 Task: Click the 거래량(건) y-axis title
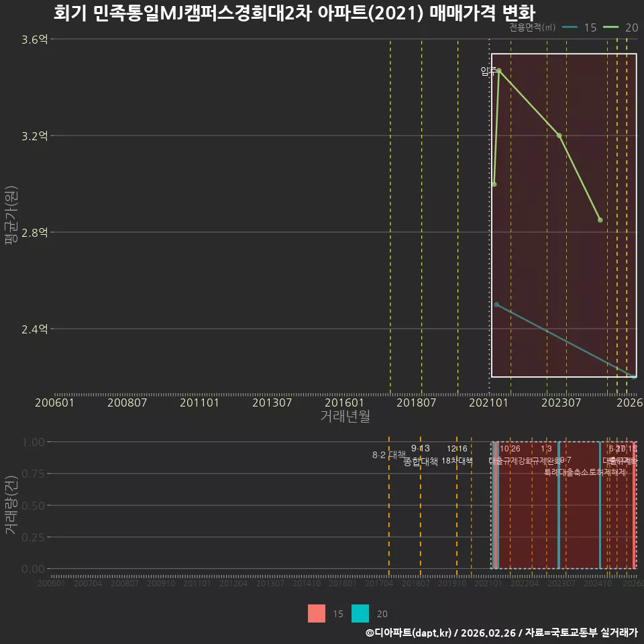click(x=11, y=505)
